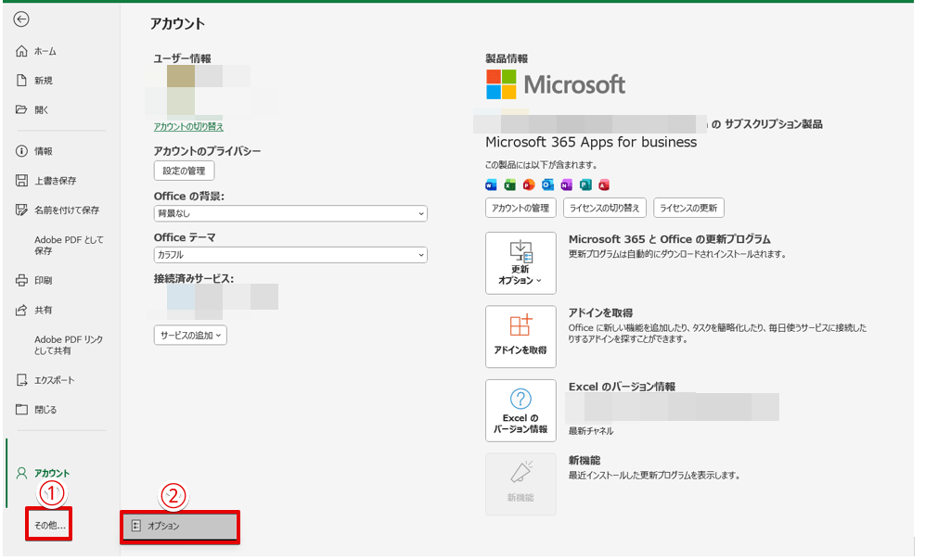Expand the Office の背景 dropdown
This screenshot has width=925, height=560.
[289, 214]
